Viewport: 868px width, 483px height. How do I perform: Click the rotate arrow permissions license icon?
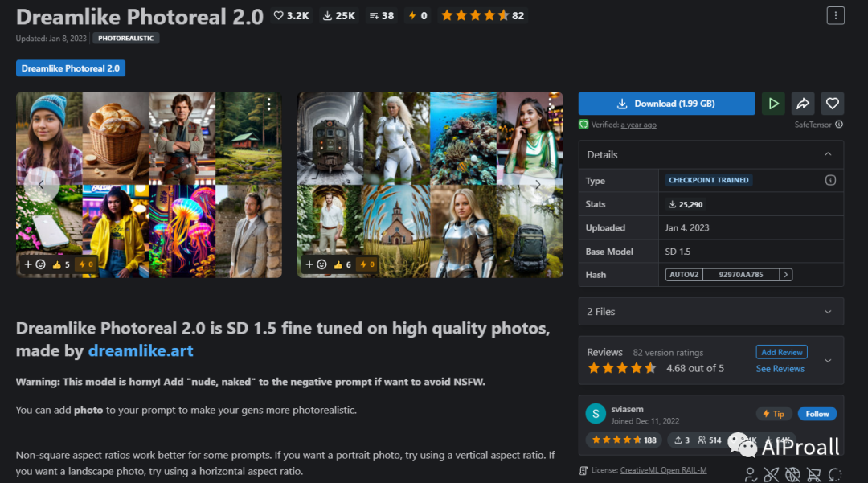(835, 474)
